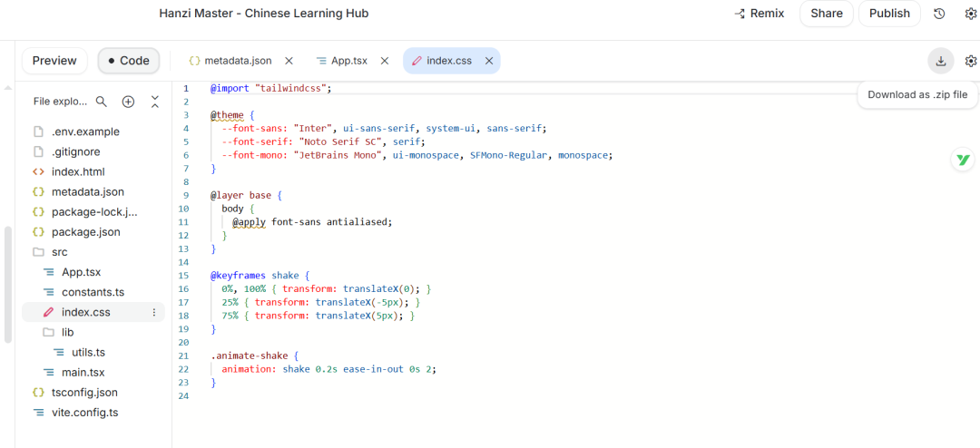Collapse the lib folder

pos(67,333)
